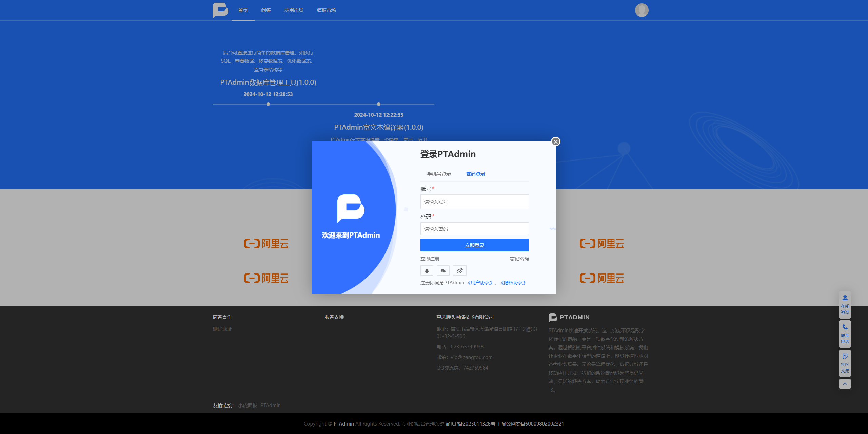Open 联系电话 side widget
Image resolution: width=868 pixels, height=434 pixels.
tap(845, 334)
